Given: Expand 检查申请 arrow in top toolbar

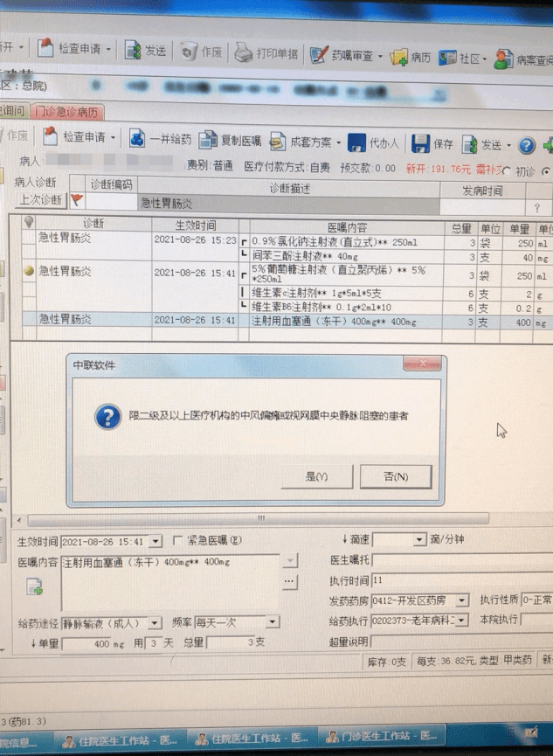Looking at the screenshot, I should tap(108, 49).
